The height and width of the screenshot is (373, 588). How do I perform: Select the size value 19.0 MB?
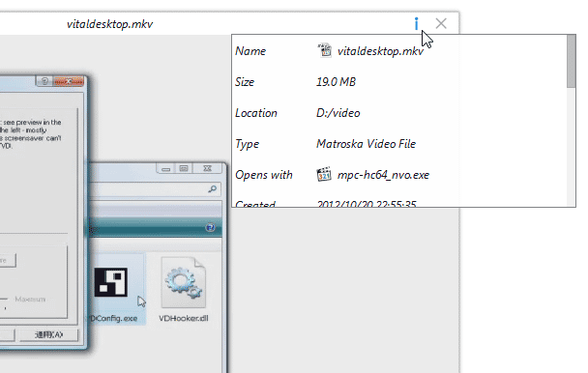[336, 82]
